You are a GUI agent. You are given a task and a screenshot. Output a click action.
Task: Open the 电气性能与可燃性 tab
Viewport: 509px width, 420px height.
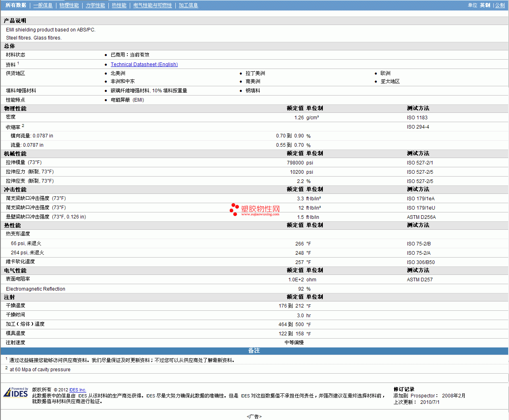[x=152, y=5]
